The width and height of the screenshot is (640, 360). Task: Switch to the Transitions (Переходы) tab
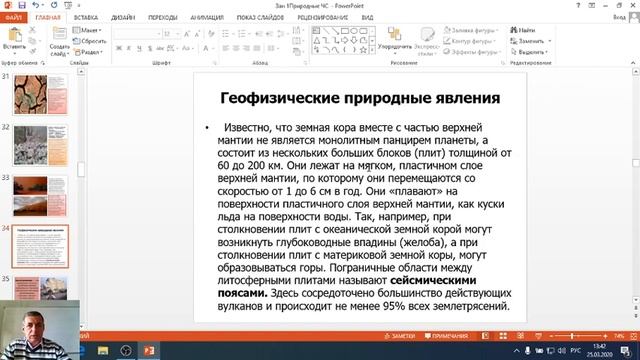click(162, 18)
